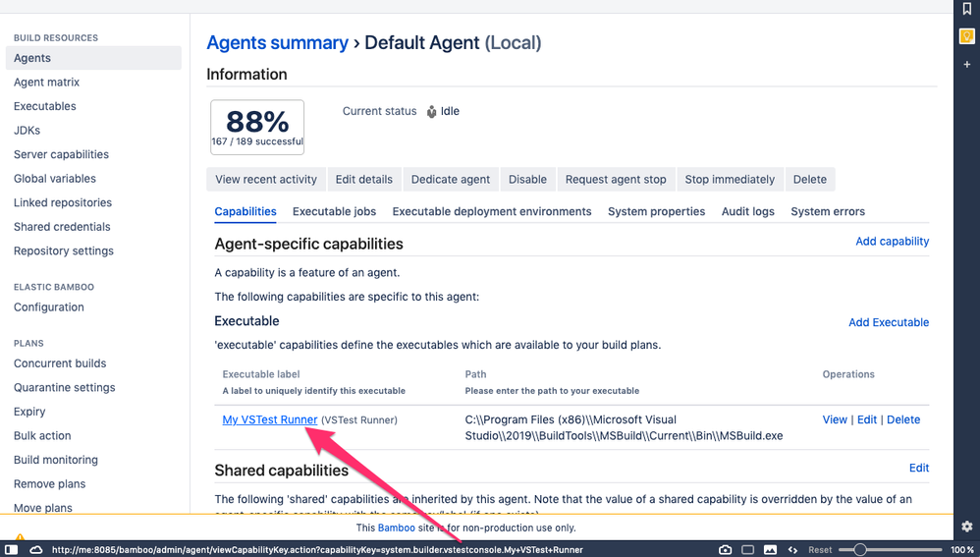Click the Dedicate agent button
The width and height of the screenshot is (980, 557).
pyautogui.click(x=451, y=180)
